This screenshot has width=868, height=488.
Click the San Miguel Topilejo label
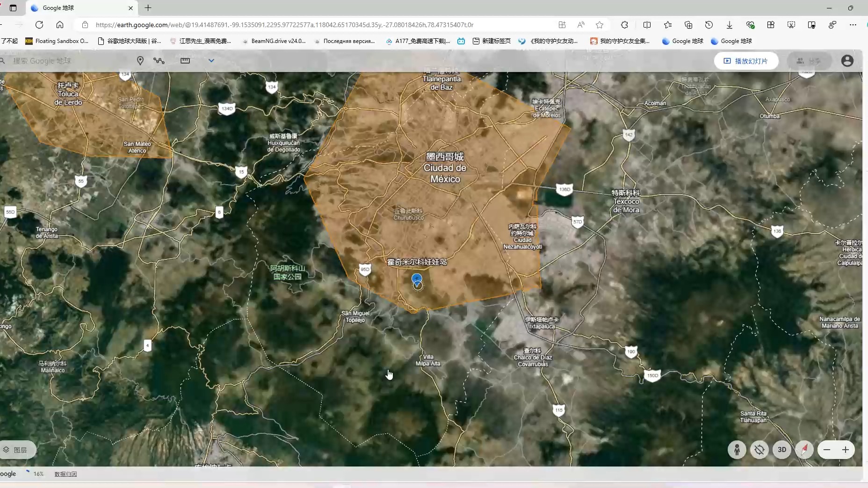click(355, 316)
